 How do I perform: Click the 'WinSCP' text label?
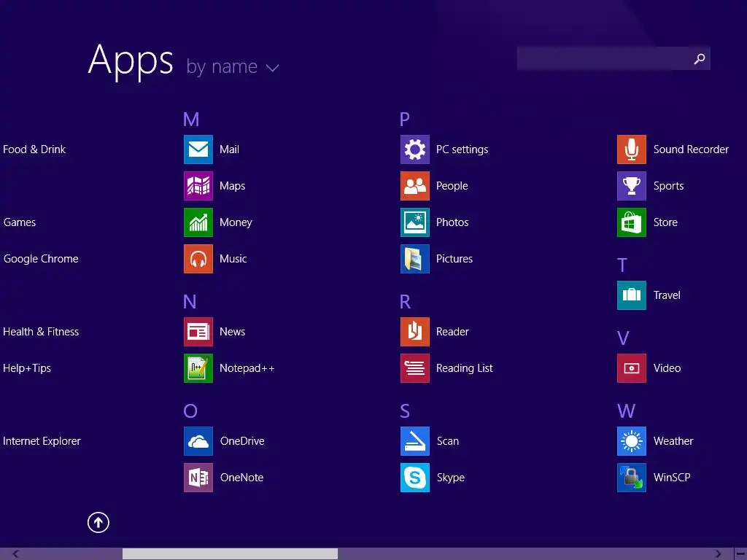coord(672,478)
